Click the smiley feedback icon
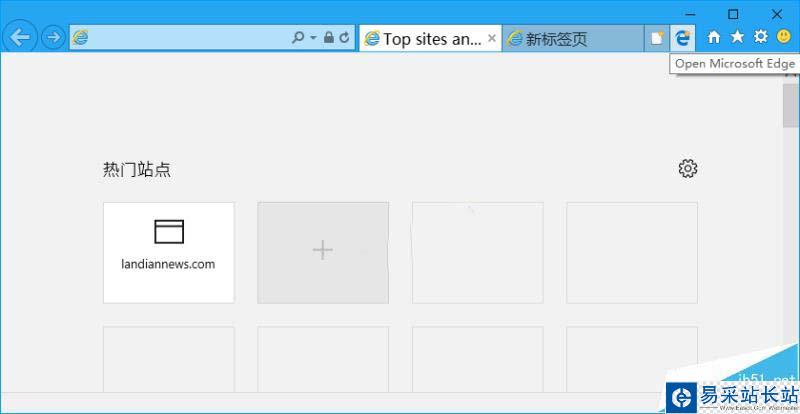This screenshot has width=800, height=414. pyautogui.click(x=784, y=37)
